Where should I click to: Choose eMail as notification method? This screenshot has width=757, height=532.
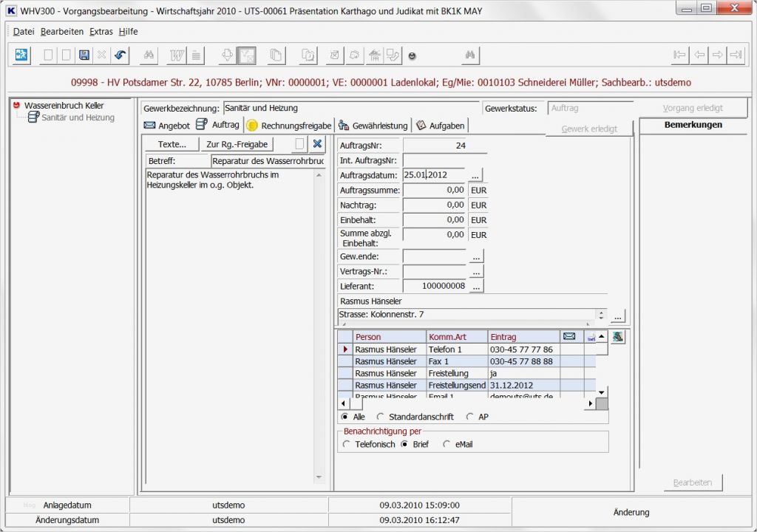pos(447,444)
